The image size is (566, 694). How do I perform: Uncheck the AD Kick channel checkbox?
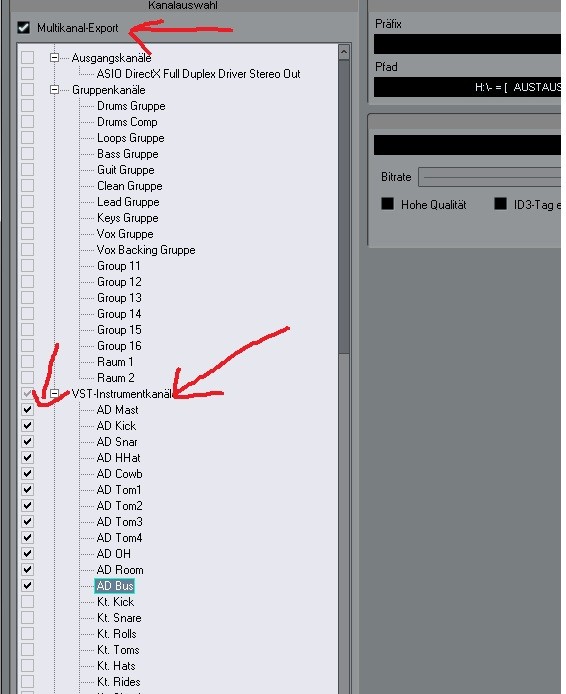[27, 425]
